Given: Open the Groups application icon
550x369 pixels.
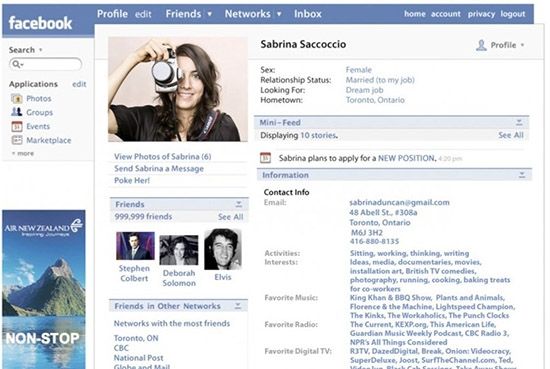Looking at the screenshot, I should coord(16,112).
